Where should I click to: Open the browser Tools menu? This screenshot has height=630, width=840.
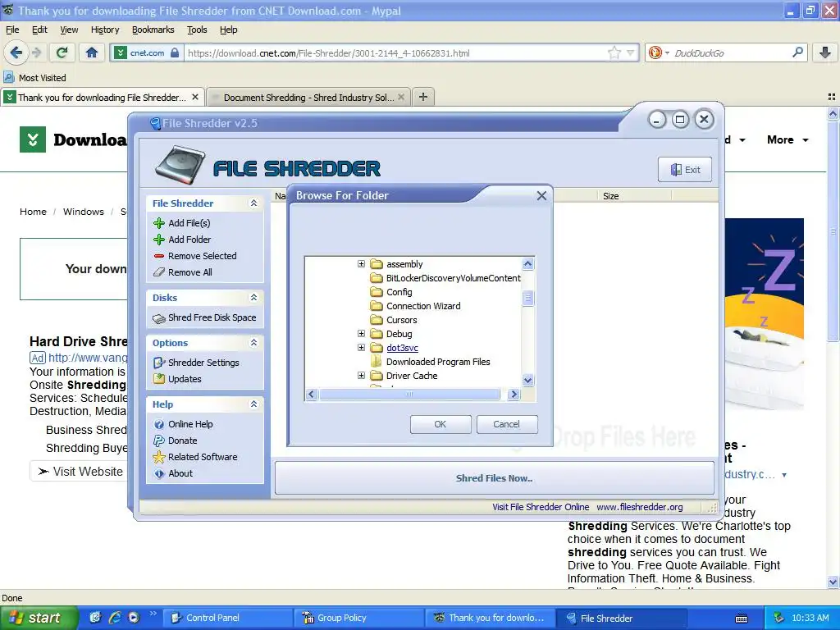point(197,30)
